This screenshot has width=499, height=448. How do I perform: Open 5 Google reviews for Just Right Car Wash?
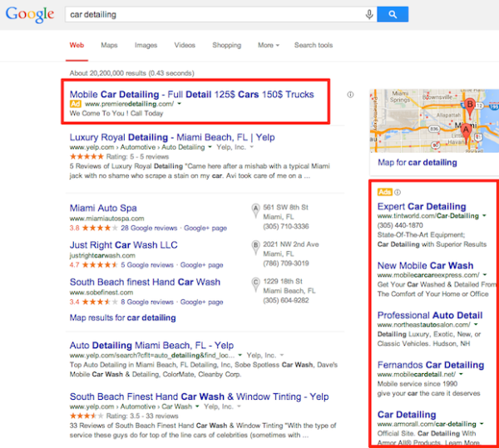147,265
